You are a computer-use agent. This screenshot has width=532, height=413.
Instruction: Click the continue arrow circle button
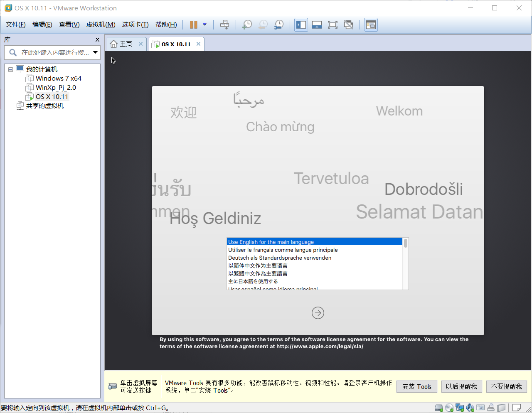coord(318,313)
